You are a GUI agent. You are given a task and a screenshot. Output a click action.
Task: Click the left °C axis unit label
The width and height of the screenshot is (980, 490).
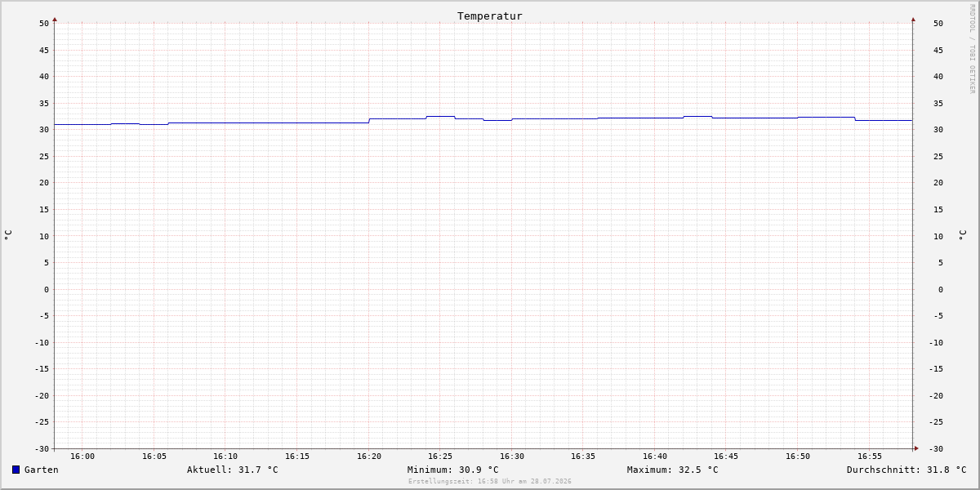(8, 235)
